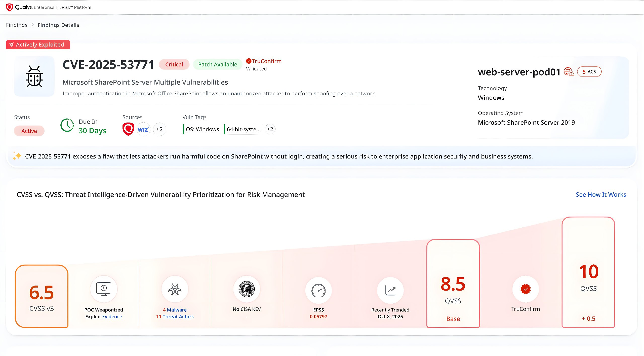The image size is (644, 356).
Task: Click the POC Weaponized Exploit monitor icon
Action: [104, 289]
